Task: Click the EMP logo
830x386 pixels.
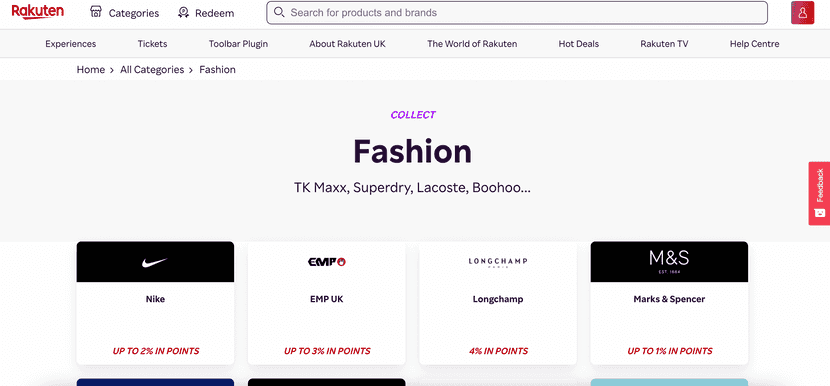Action: [x=327, y=262]
